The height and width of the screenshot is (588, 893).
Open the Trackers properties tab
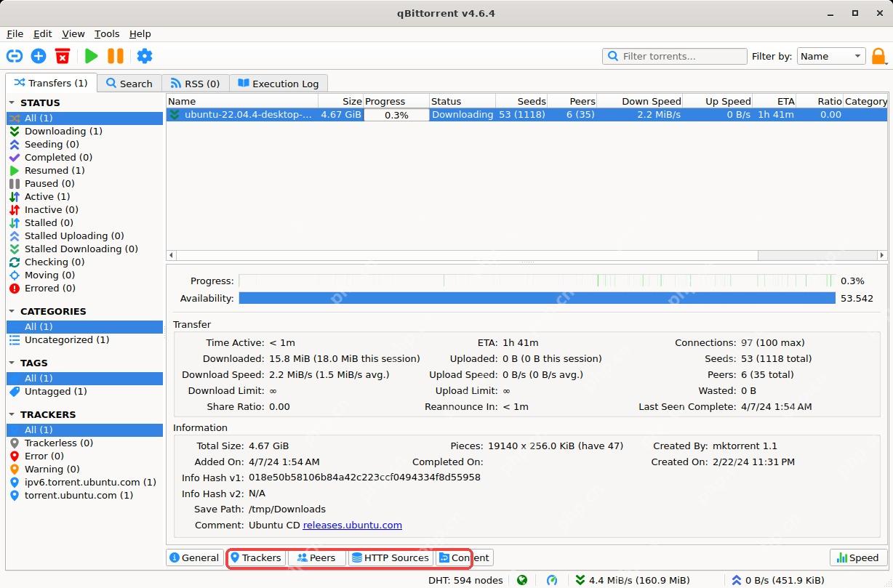(x=256, y=557)
